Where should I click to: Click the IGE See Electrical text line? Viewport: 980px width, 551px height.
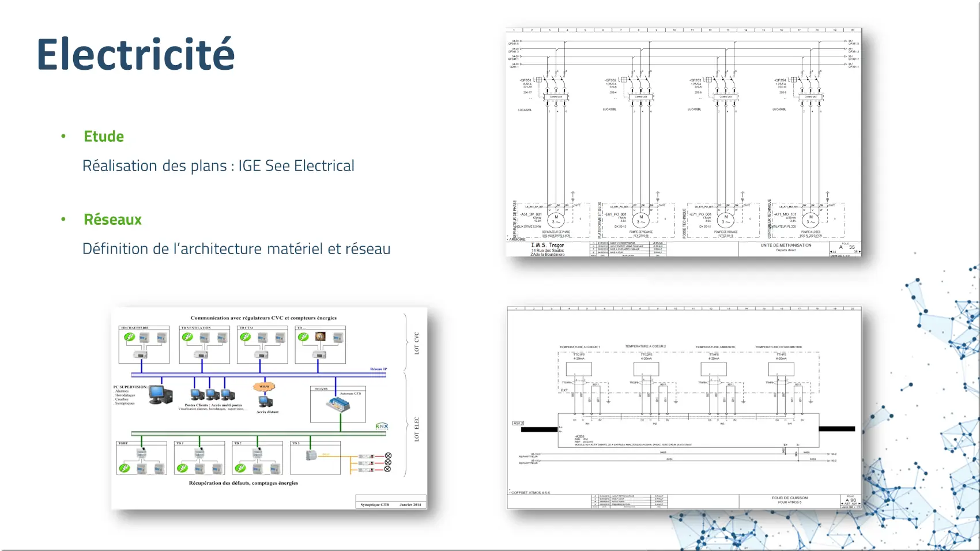(x=218, y=166)
